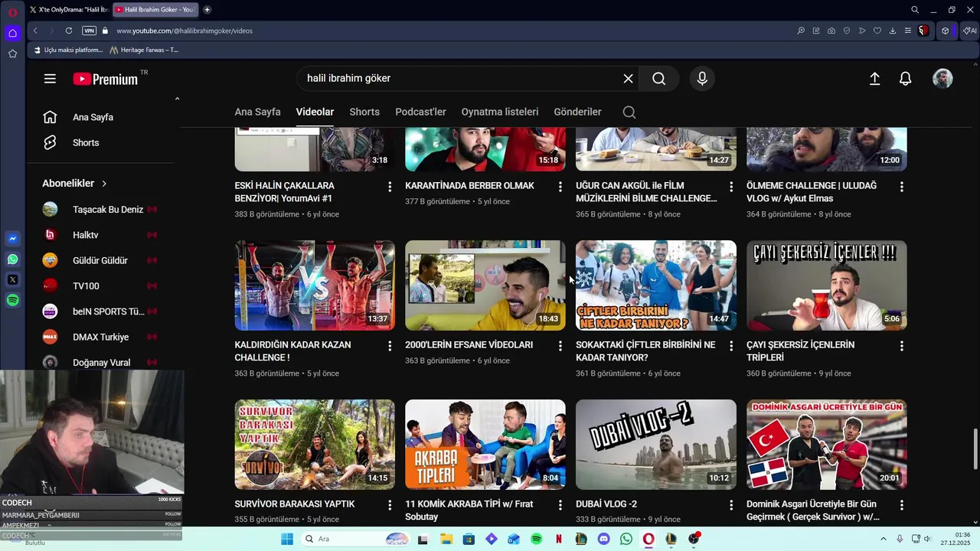Viewport: 980px width, 551px height.
Task: Open Güldür Güldür subscription channel
Action: click(x=101, y=260)
